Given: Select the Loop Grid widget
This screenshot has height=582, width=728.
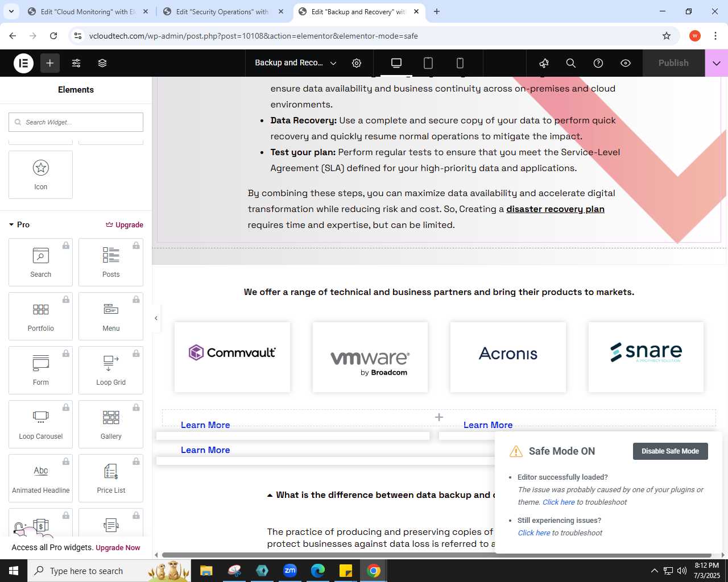Looking at the screenshot, I should (x=111, y=370).
